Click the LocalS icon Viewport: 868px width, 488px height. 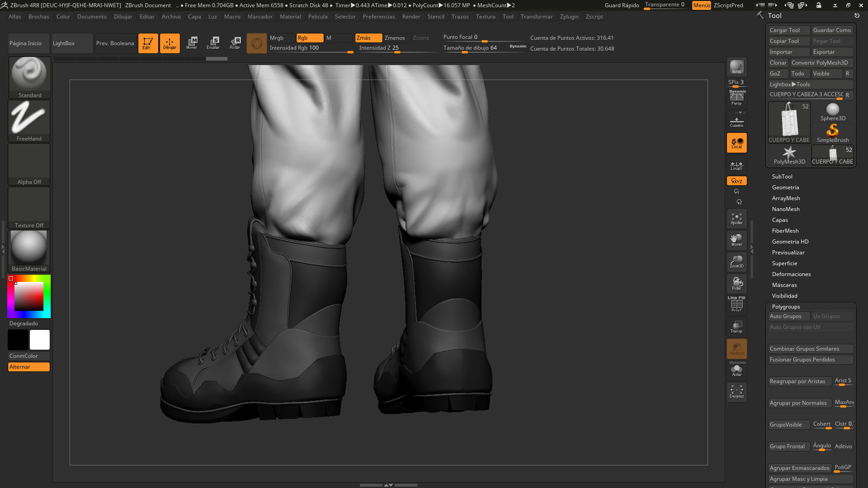[736, 165]
